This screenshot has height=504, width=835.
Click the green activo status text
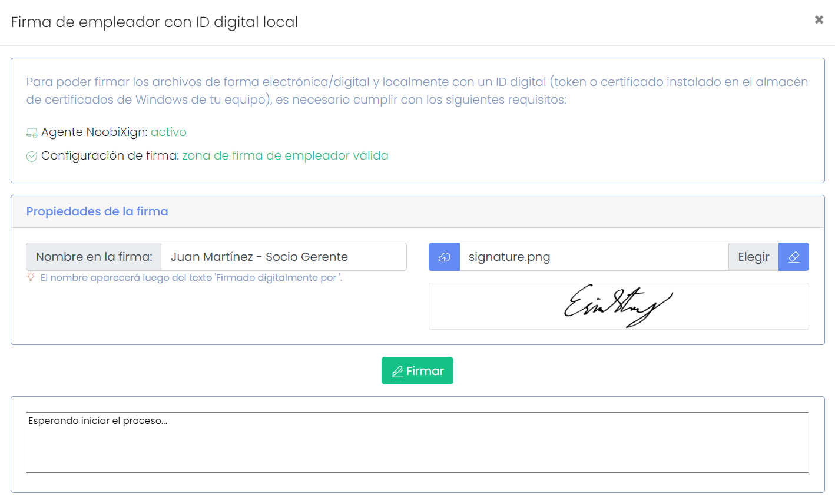coord(168,132)
